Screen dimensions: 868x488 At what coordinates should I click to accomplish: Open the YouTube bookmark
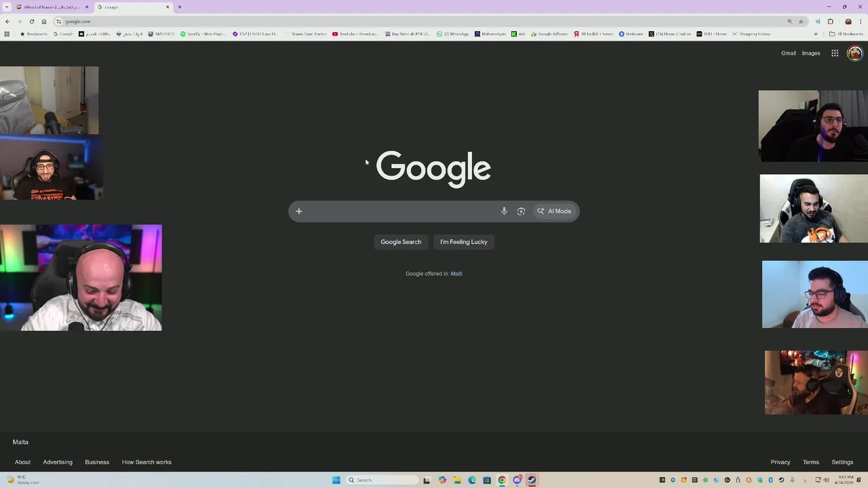point(355,34)
